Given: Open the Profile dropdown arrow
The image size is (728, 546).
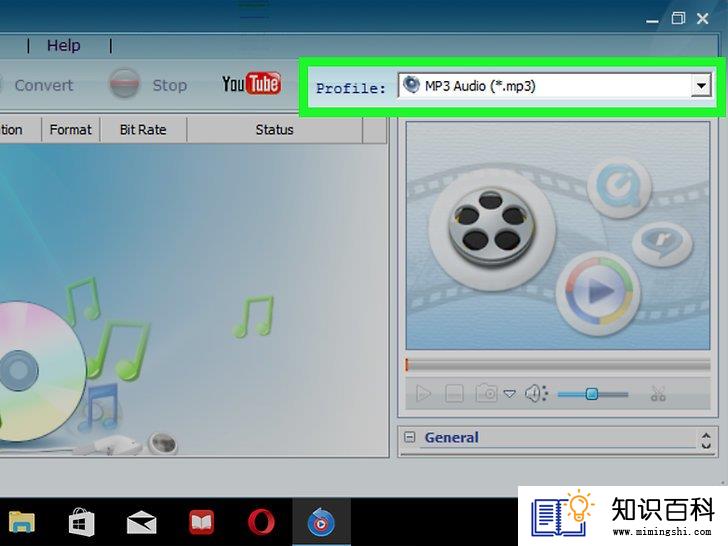Looking at the screenshot, I should (701, 85).
